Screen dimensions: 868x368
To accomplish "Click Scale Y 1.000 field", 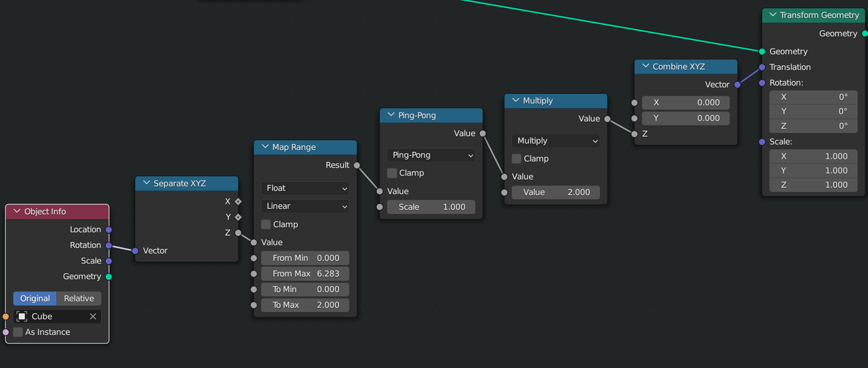I will tap(813, 170).
